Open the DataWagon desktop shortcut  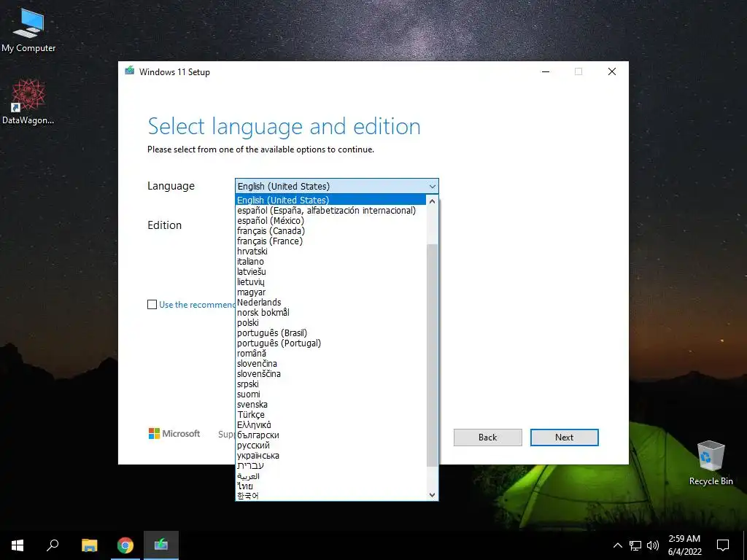(28, 102)
